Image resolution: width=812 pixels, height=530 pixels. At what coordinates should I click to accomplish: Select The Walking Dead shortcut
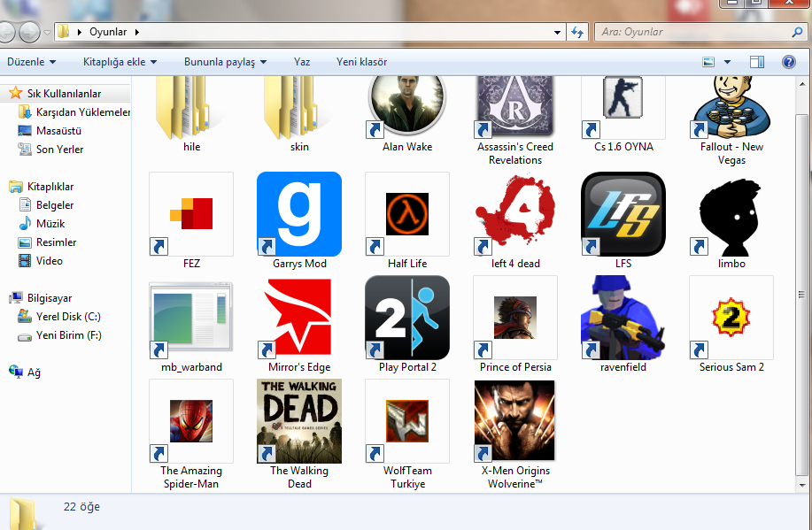point(299,434)
